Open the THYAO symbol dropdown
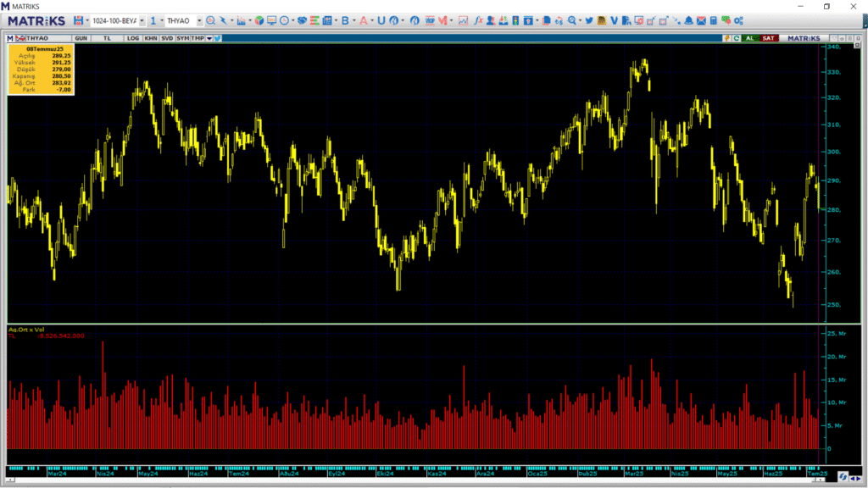This screenshot has width=868, height=488. click(x=199, y=20)
